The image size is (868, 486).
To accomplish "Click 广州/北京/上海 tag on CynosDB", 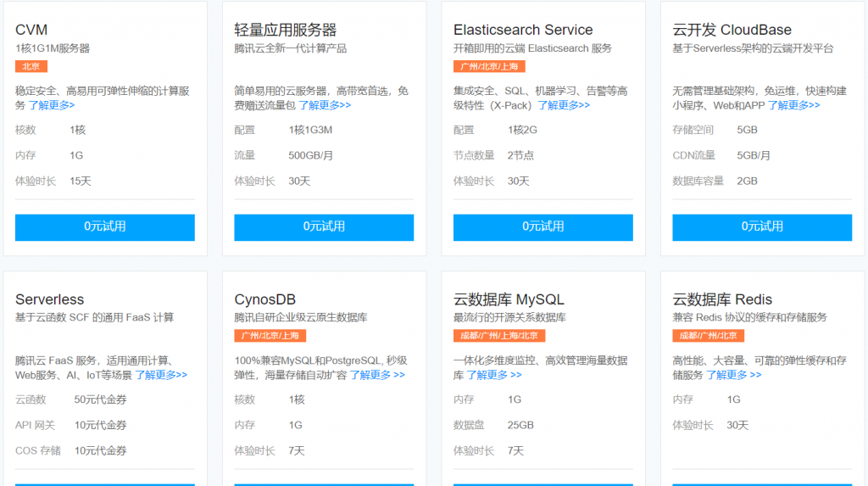I will (x=270, y=336).
